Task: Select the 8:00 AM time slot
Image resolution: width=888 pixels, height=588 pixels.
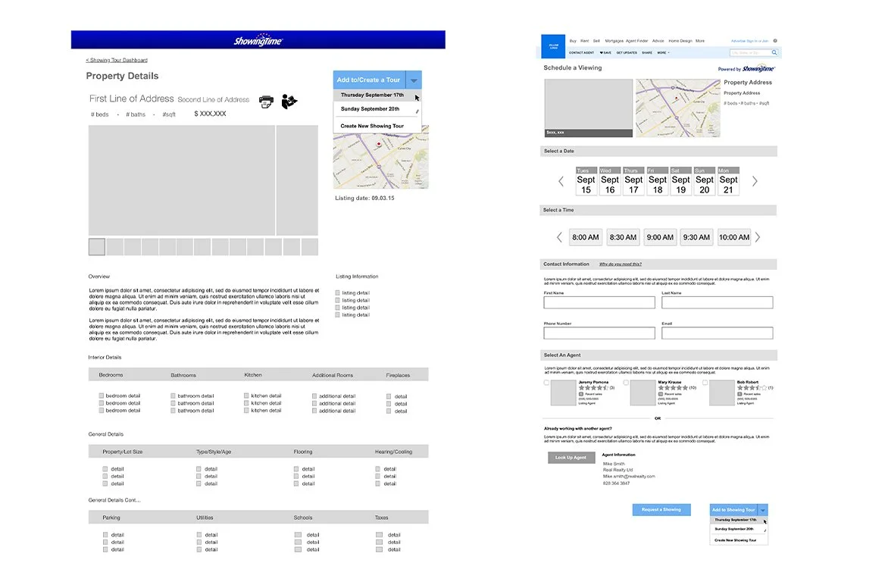Action: (586, 237)
